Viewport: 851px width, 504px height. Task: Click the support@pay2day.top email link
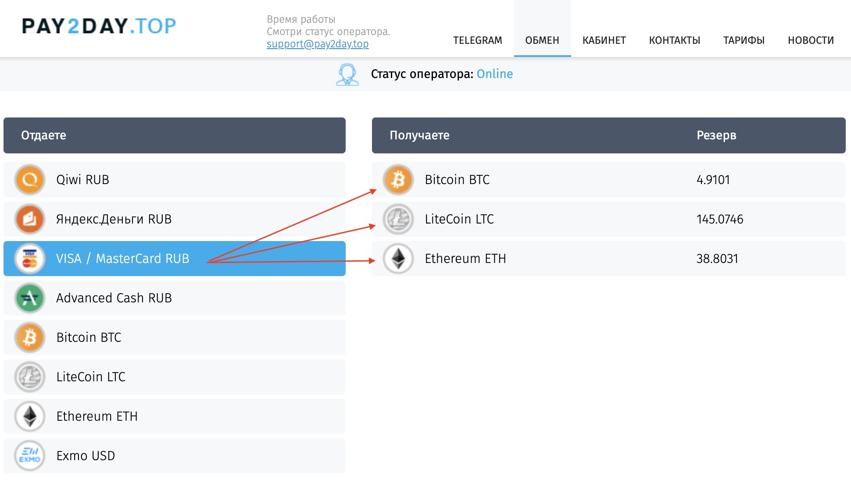pos(318,44)
